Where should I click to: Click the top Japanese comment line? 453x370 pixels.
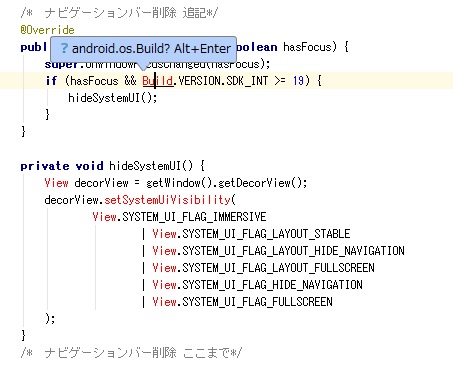tap(119, 13)
